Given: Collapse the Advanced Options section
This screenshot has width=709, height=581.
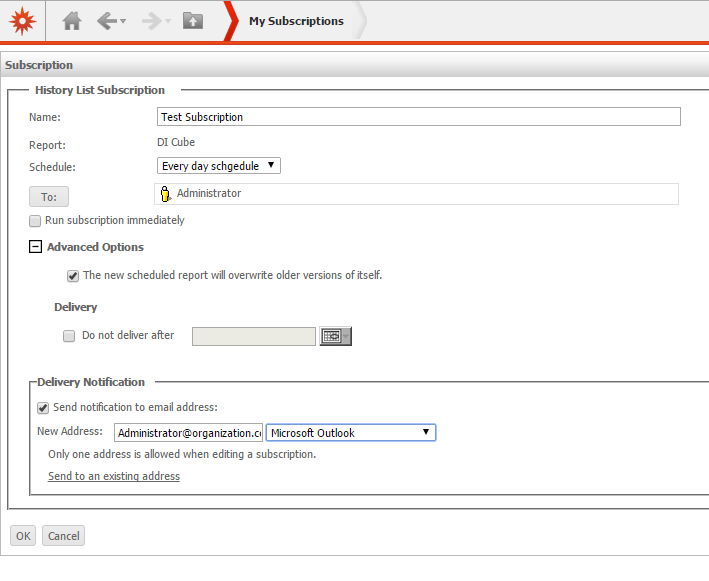Looking at the screenshot, I should 35,247.
